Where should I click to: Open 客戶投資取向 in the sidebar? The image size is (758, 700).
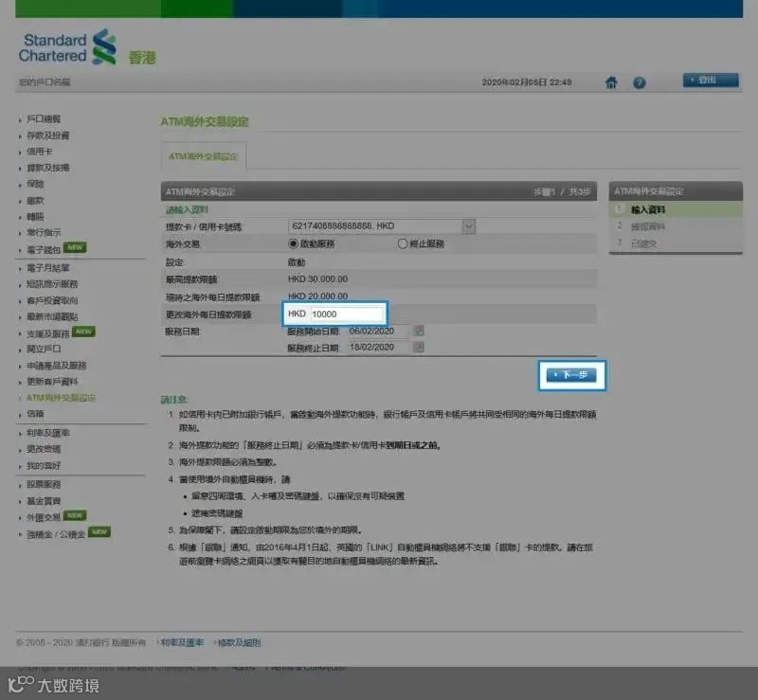tap(52, 300)
